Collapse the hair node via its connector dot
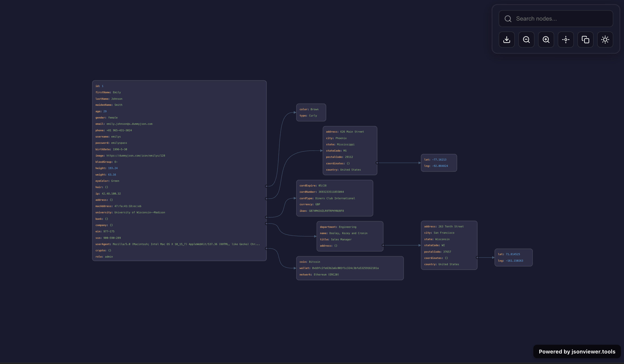Screen dimensions: 624x364 [266, 186]
